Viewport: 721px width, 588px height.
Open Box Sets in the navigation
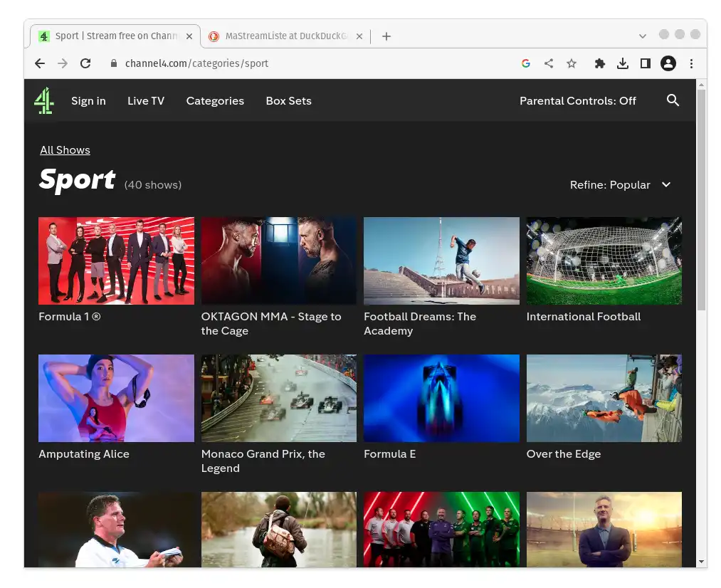point(288,100)
